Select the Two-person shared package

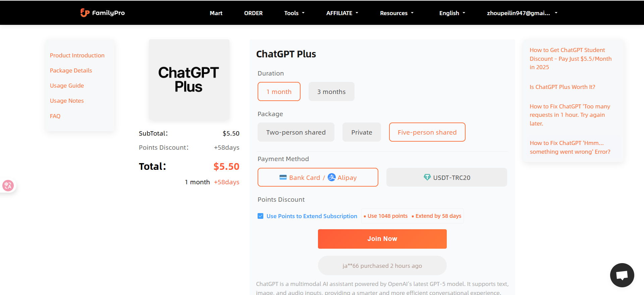pyautogui.click(x=296, y=132)
